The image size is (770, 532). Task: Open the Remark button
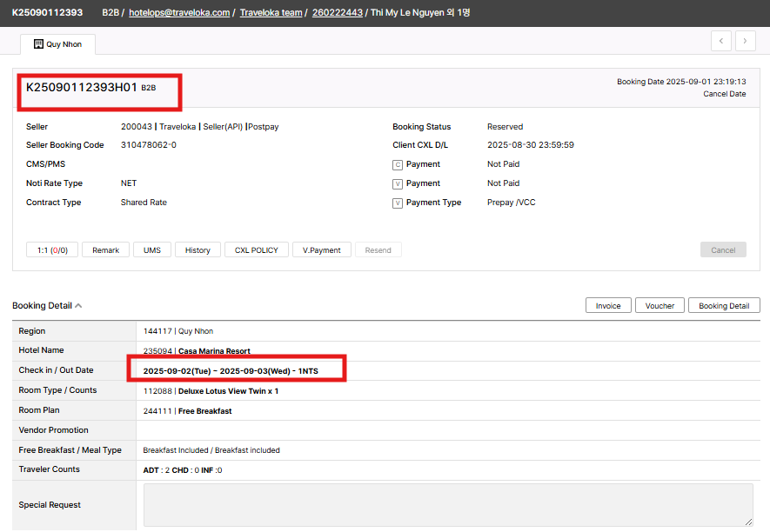[105, 250]
